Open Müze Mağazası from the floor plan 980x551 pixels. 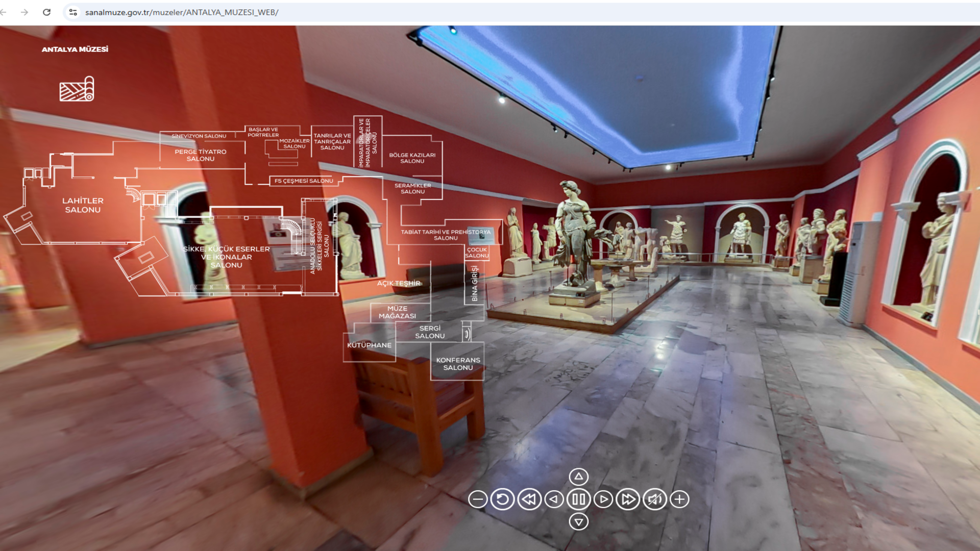[397, 312]
